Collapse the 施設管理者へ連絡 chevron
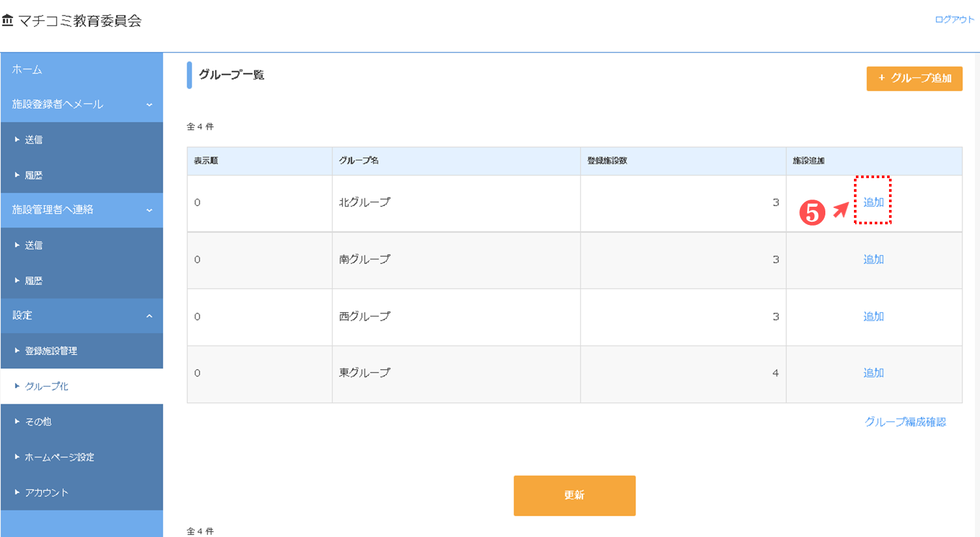This screenshot has width=980, height=537. pos(149,210)
